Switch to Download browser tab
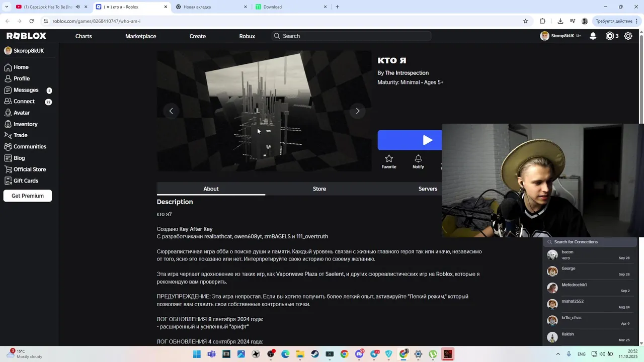 click(x=291, y=7)
